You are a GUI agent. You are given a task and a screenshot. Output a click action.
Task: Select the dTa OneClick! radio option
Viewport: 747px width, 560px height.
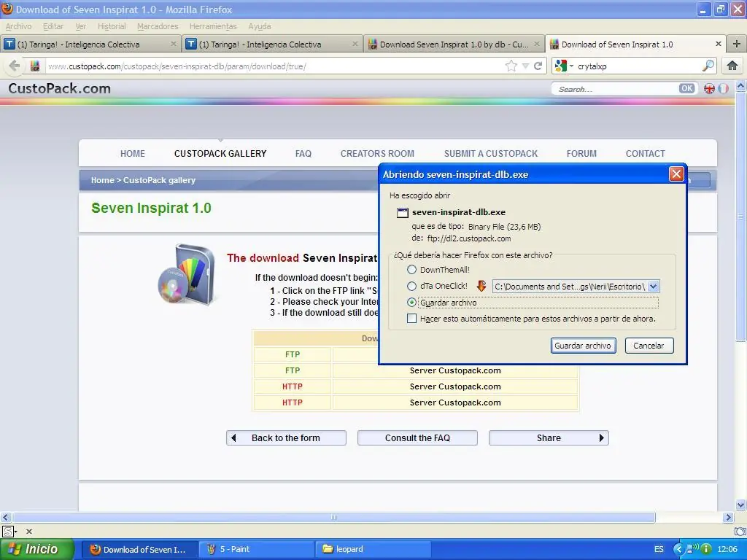coord(411,286)
